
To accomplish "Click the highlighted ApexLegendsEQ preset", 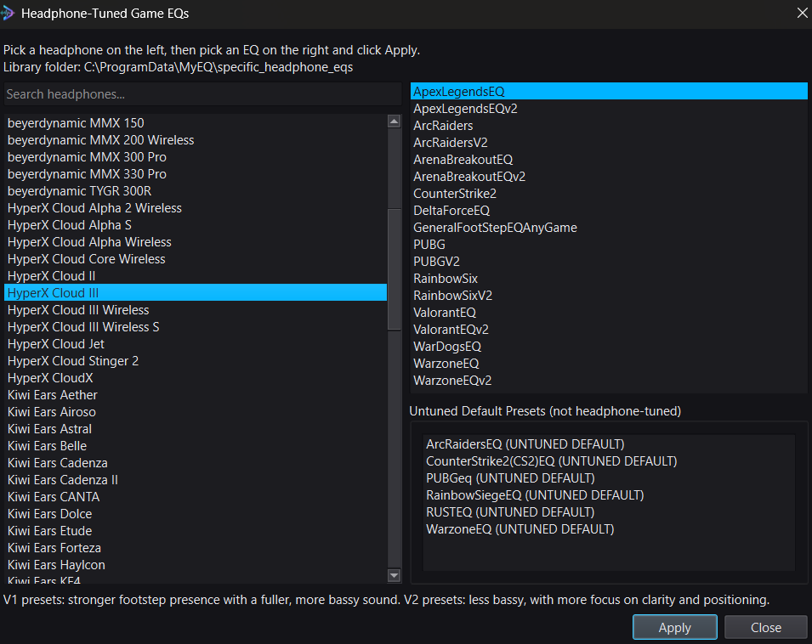I will [609, 92].
